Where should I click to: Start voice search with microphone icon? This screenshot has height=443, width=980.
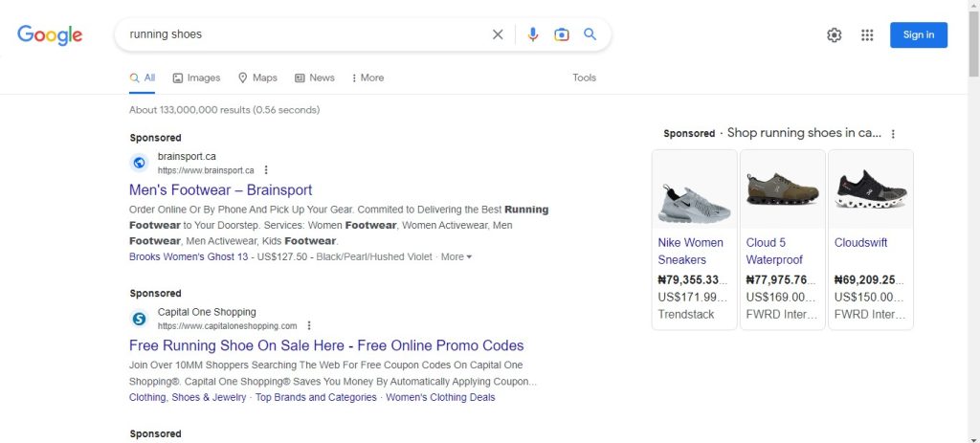532,35
